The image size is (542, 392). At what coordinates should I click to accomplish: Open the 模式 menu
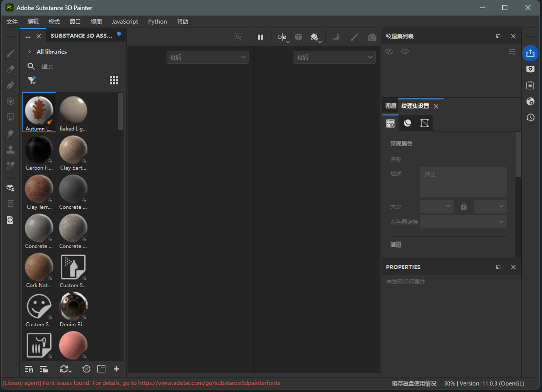54,22
